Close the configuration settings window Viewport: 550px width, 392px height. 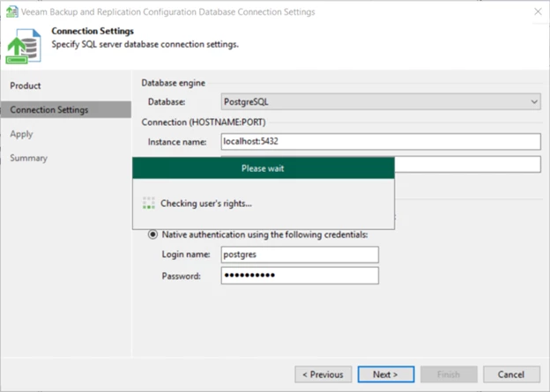tap(538, 11)
